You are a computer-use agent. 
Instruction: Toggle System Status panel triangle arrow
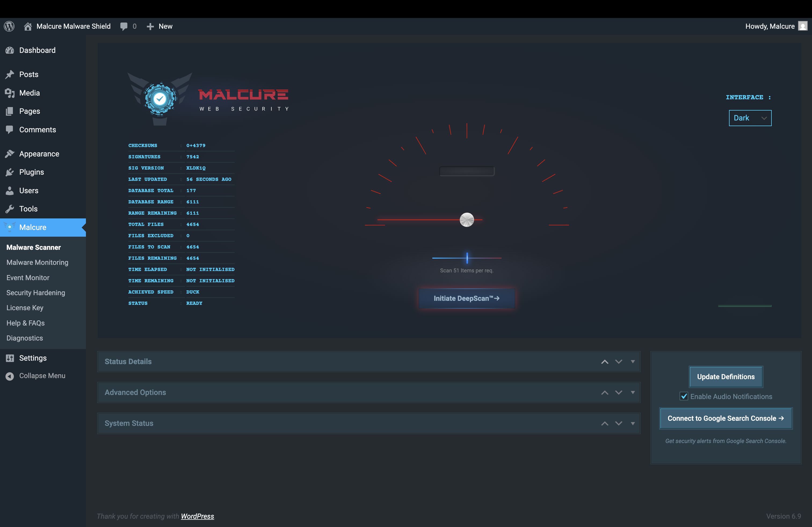click(x=633, y=423)
